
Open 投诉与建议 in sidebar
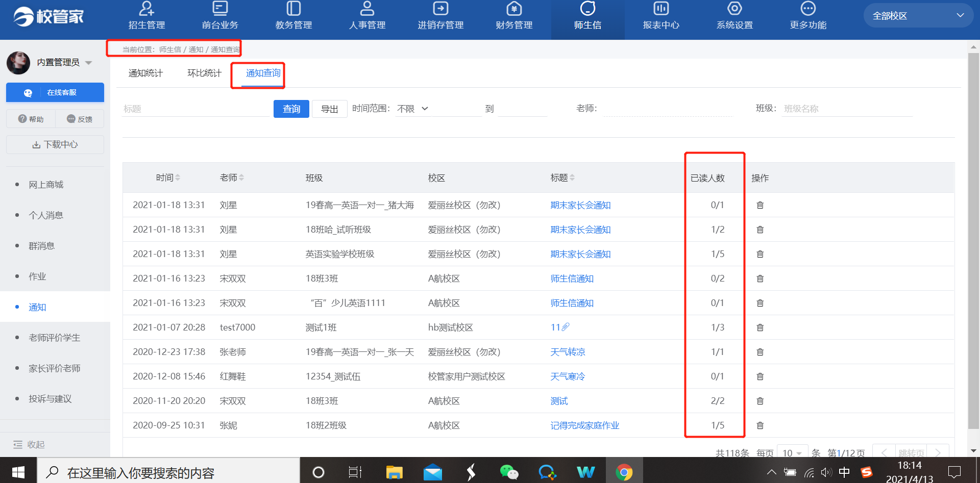coord(50,399)
